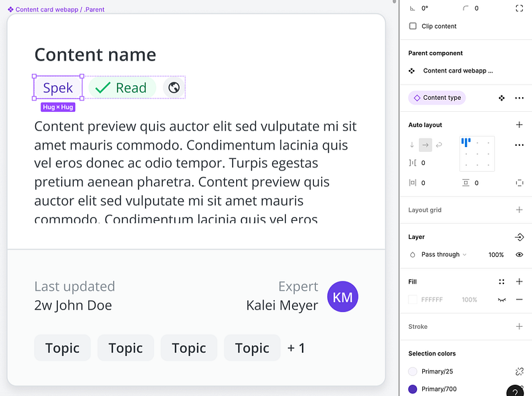The width and height of the screenshot is (532, 396).
Task: Select the Content name heading
Action: [x=95, y=55]
